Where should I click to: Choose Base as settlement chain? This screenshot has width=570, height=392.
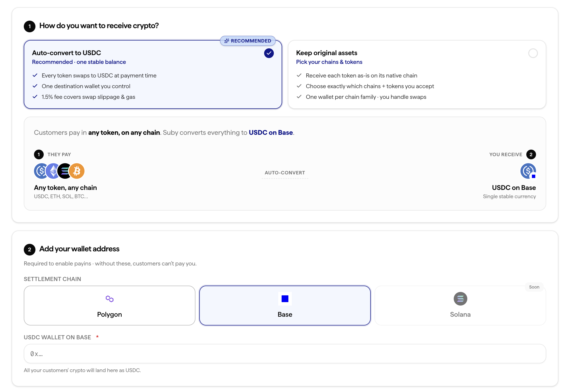pos(285,306)
